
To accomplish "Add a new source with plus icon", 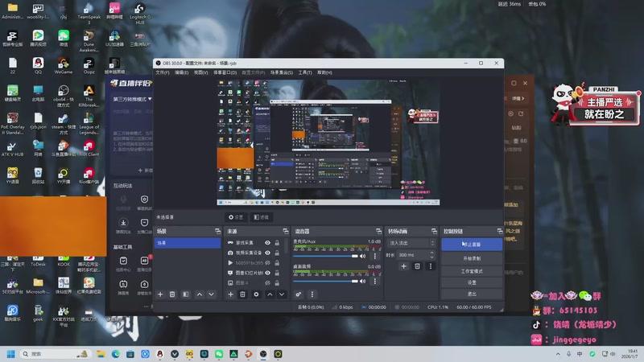I will (x=231, y=294).
